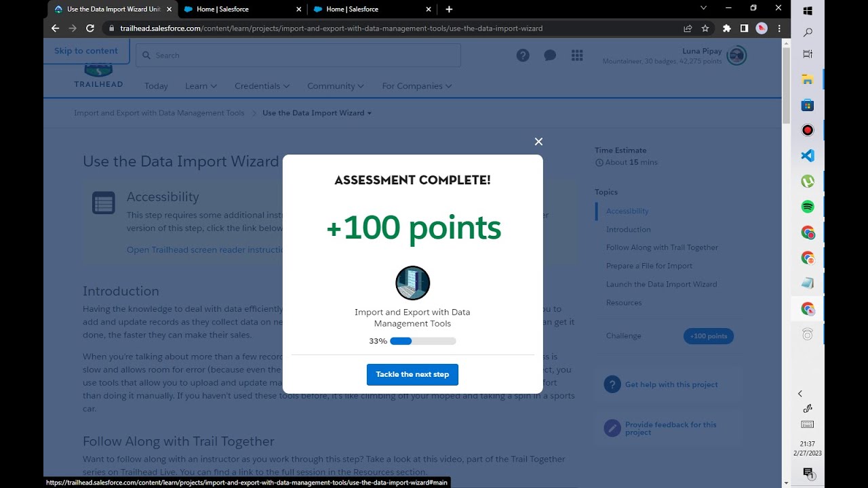Click the Accessibility section list icon
This screenshot has width=868, height=488.
pos(104,203)
